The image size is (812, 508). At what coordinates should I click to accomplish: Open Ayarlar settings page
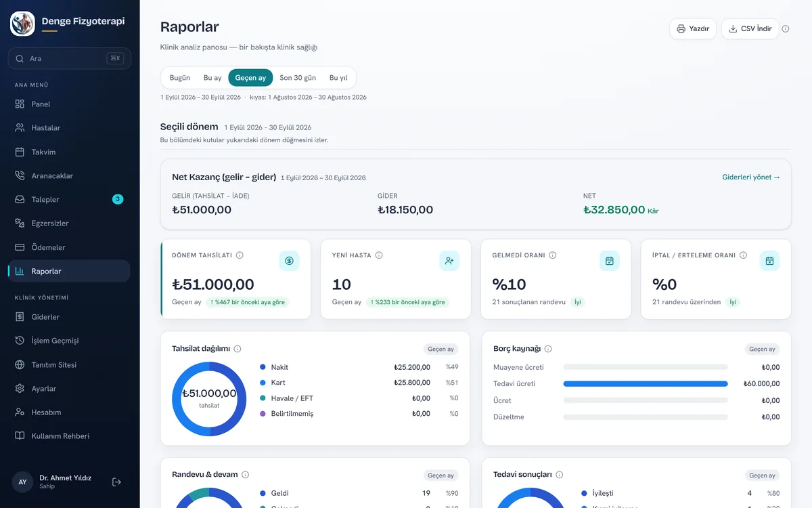tap(69, 389)
